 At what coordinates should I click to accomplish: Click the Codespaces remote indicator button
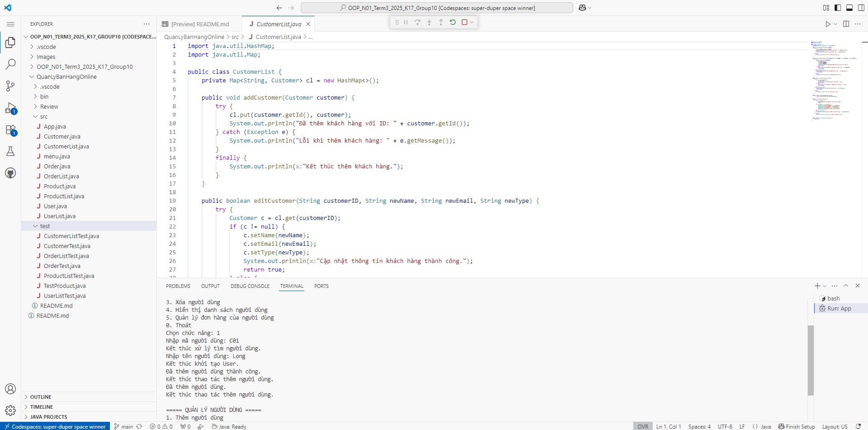(x=55, y=426)
